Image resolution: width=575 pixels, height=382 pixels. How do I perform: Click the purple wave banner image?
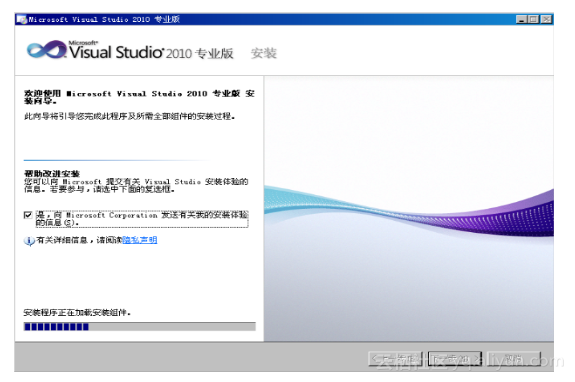409,209
